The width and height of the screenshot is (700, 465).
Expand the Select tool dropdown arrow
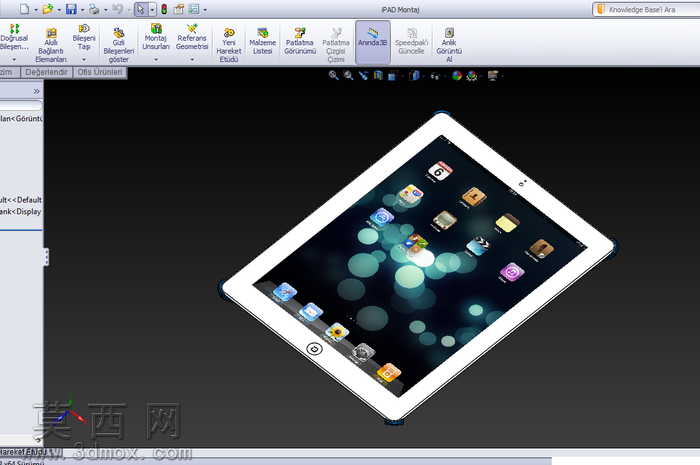coord(152,9)
